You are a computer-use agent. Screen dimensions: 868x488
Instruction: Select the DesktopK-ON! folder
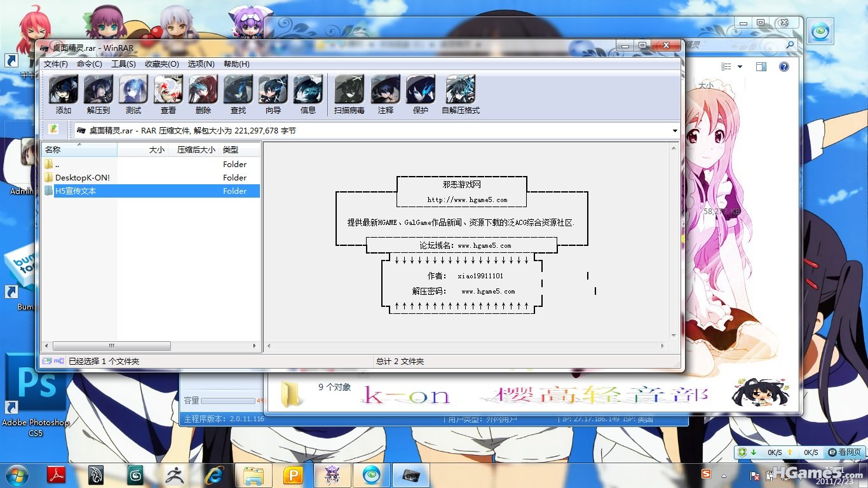pyautogui.click(x=151, y=177)
